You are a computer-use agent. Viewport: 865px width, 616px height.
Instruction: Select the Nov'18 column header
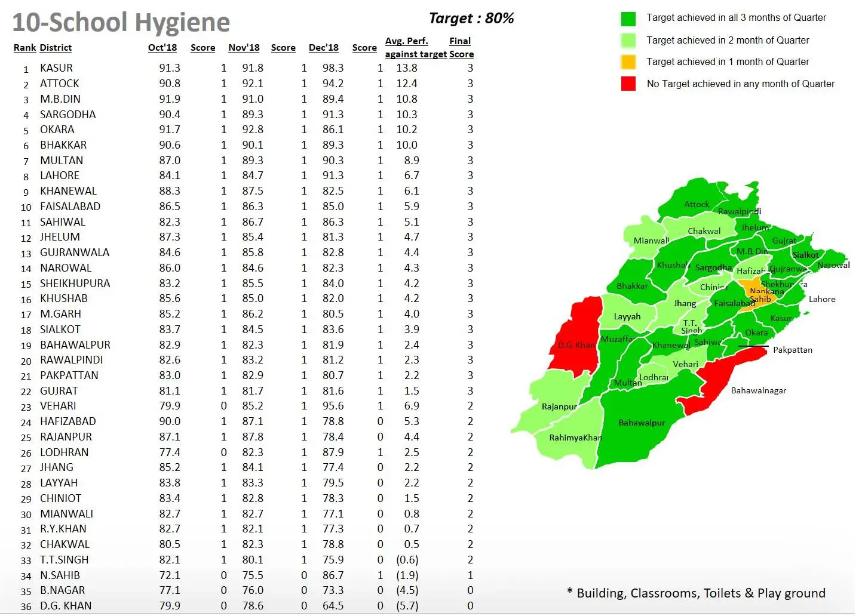coord(244,48)
